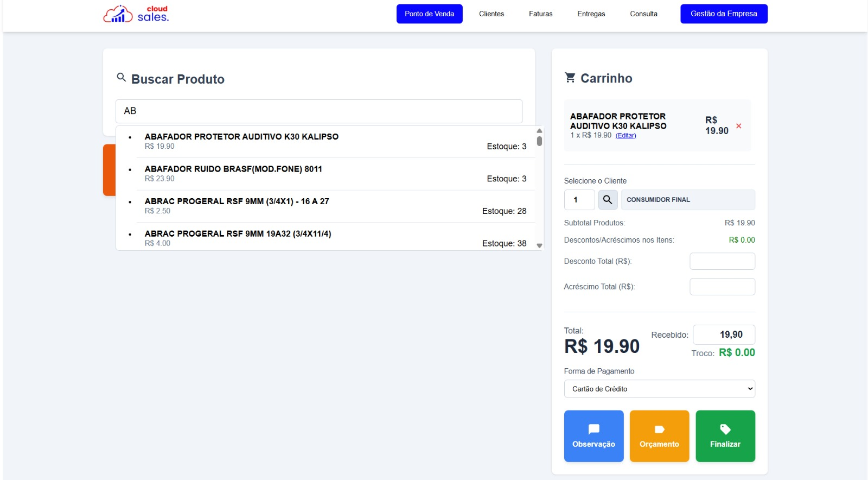The image size is (868, 480).
Task: Open the Entregas section
Action: click(x=591, y=14)
